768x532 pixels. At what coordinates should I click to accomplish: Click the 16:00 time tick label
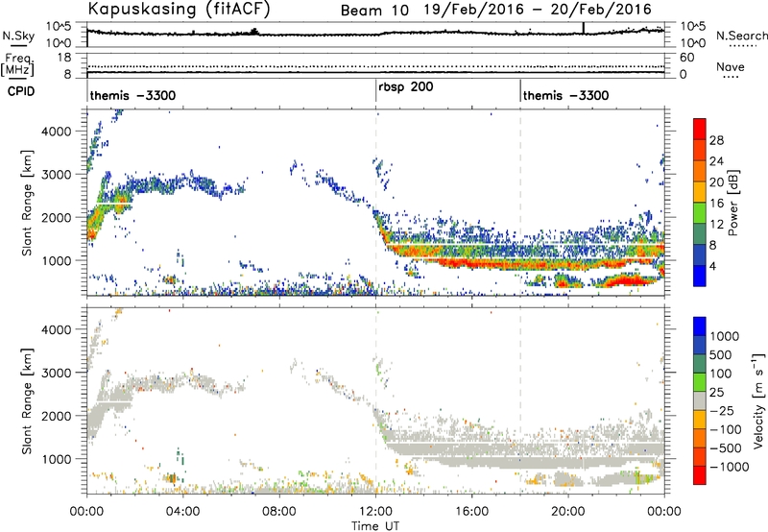[x=471, y=512]
